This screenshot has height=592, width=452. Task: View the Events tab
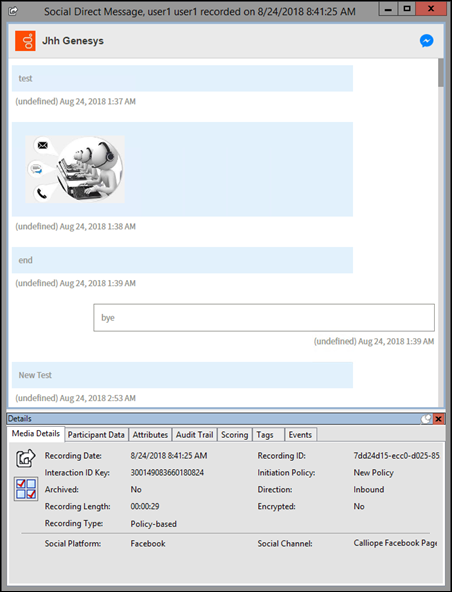(301, 435)
